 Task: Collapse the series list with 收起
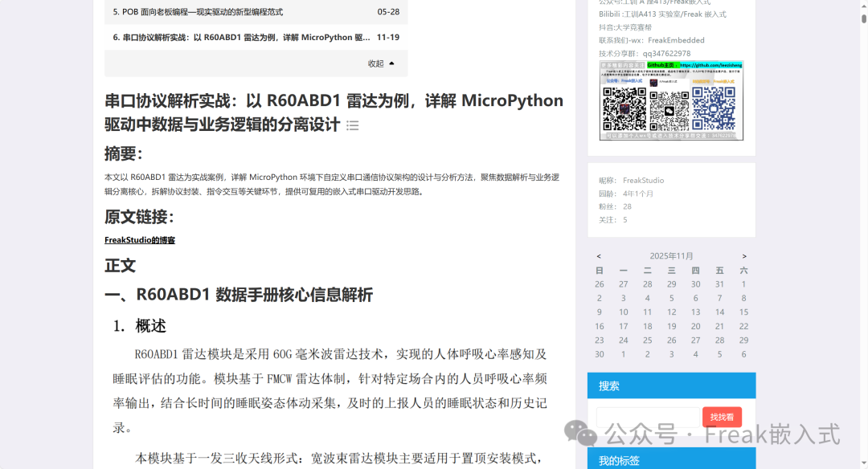(x=381, y=63)
